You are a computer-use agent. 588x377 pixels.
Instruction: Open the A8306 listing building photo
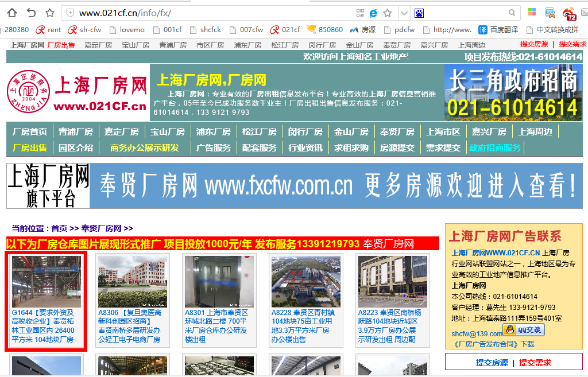coord(133,281)
